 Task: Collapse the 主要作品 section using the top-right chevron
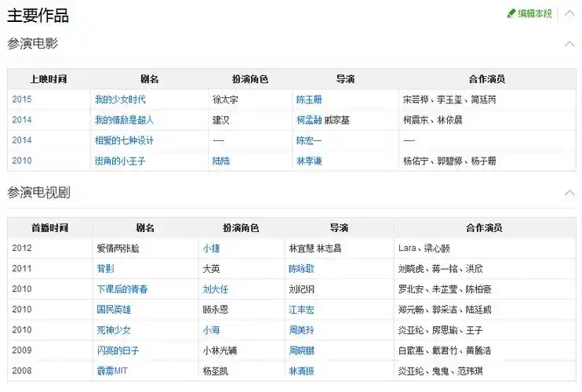click(x=569, y=13)
